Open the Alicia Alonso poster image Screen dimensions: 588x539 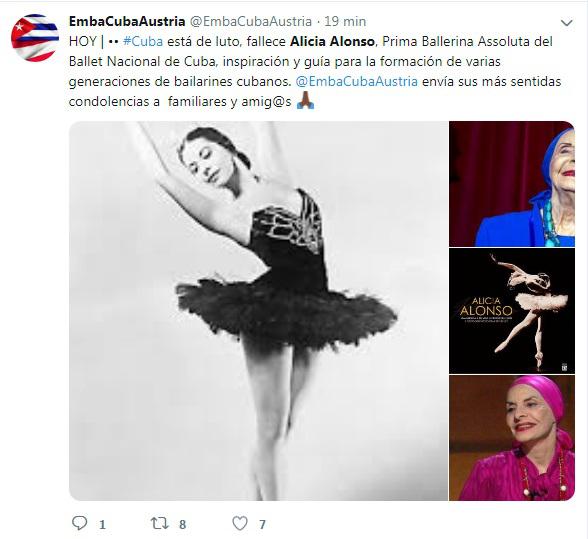click(x=512, y=311)
